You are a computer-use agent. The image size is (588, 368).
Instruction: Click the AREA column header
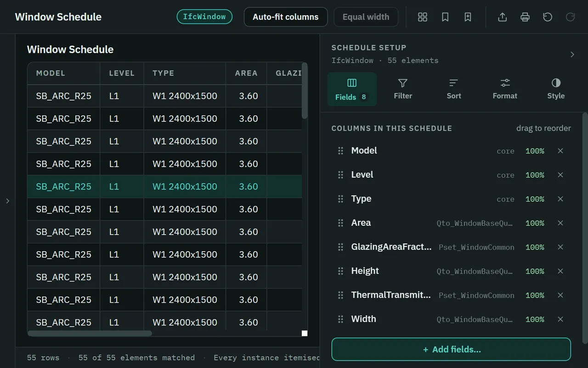246,73
